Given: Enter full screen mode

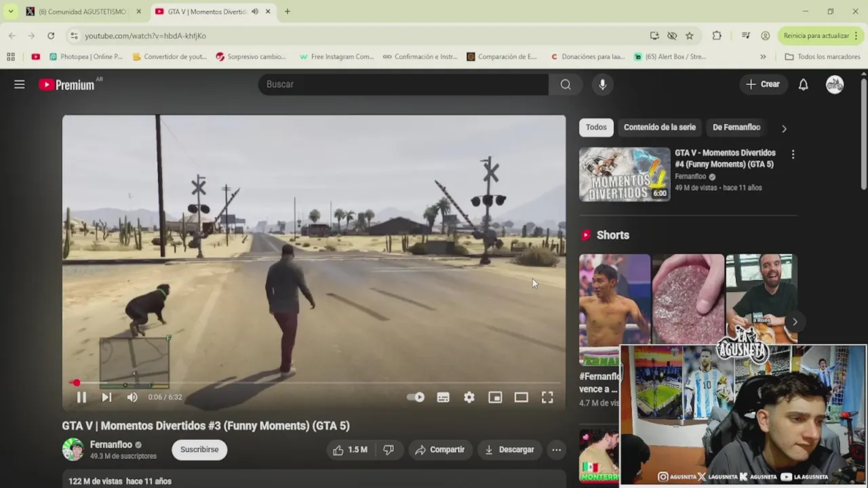Looking at the screenshot, I should coord(547,397).
